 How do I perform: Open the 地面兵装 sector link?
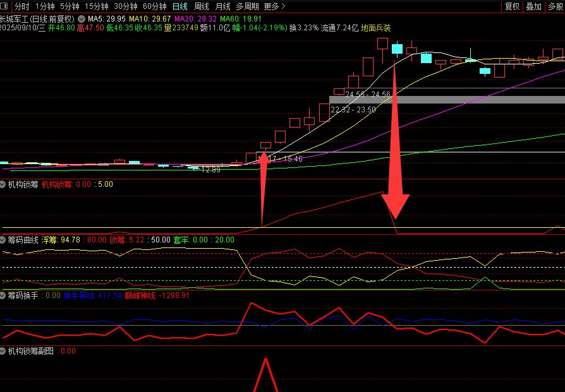click(x=376, y=28)
